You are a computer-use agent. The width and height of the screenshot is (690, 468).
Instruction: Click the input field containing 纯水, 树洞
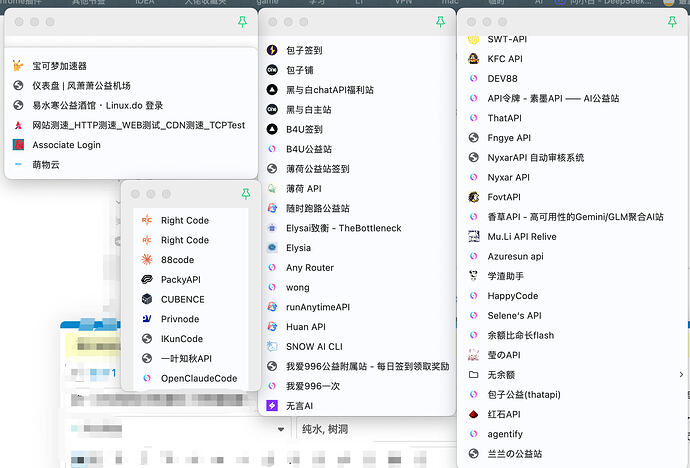376,429
